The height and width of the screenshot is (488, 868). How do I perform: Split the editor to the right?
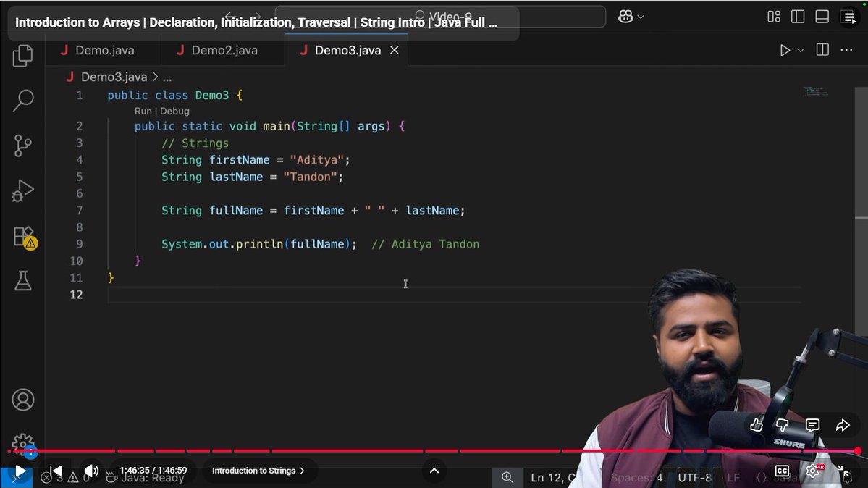click(x=822, y=50)
